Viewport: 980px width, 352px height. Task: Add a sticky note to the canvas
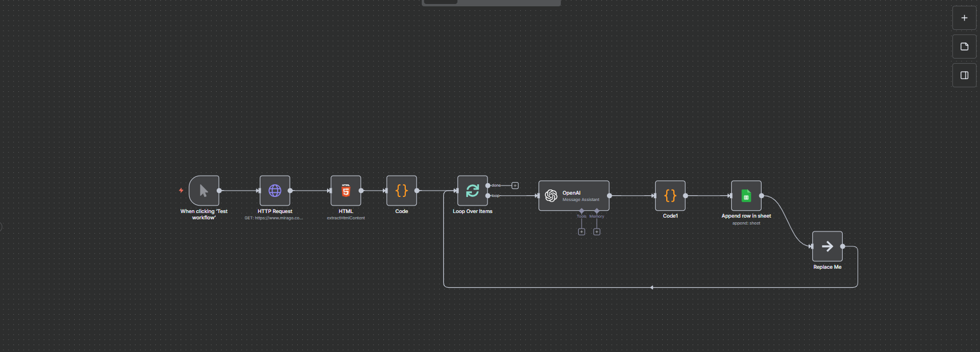[964, 47]
